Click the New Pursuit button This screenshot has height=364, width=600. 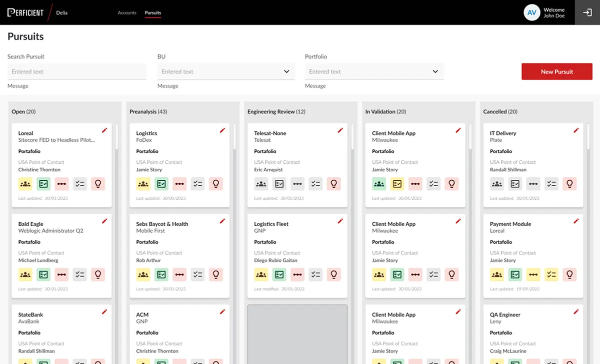[x=557, y=71]
